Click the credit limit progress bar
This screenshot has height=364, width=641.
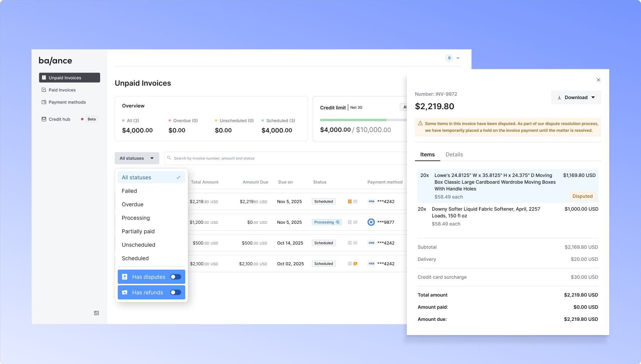[363, 120]
